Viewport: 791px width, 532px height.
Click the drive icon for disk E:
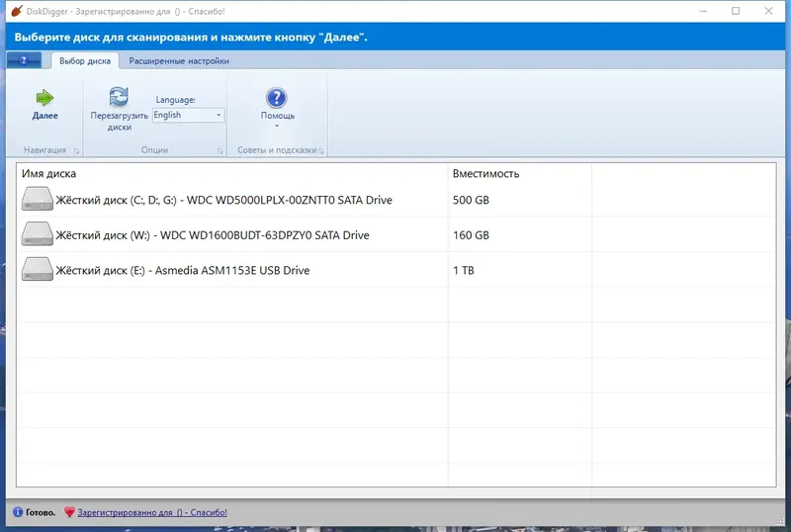click(38, 269)
